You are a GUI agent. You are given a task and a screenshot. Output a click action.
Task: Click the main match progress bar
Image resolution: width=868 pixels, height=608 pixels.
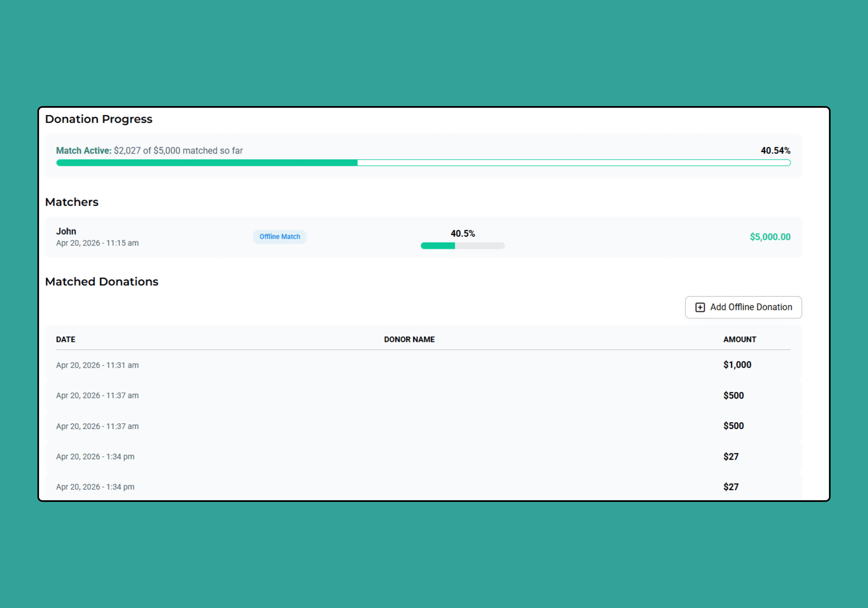coord(423,163)
